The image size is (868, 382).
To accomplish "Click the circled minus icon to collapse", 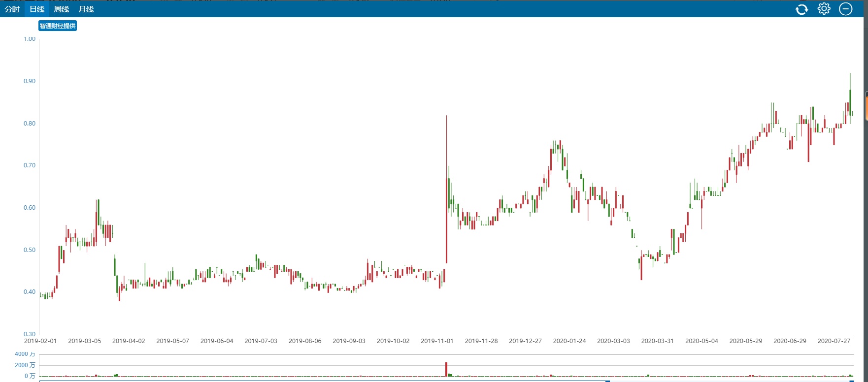I will click(846, 9).
